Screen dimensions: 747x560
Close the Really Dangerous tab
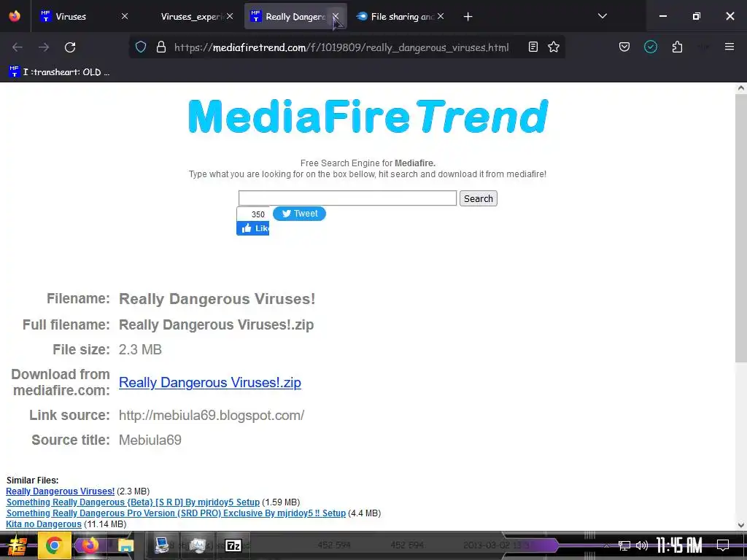pyautogui.click(x=336, y=16)
